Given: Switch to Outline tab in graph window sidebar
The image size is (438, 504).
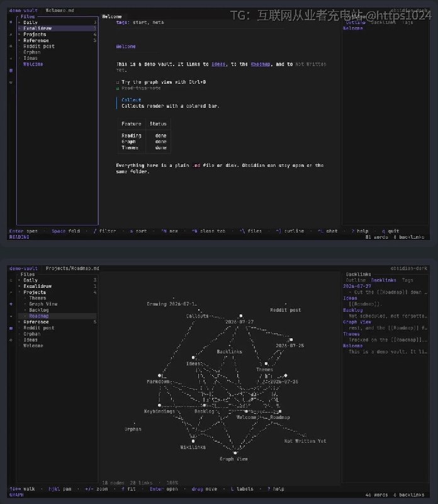Looking at the screenshot, I should 356,280.
